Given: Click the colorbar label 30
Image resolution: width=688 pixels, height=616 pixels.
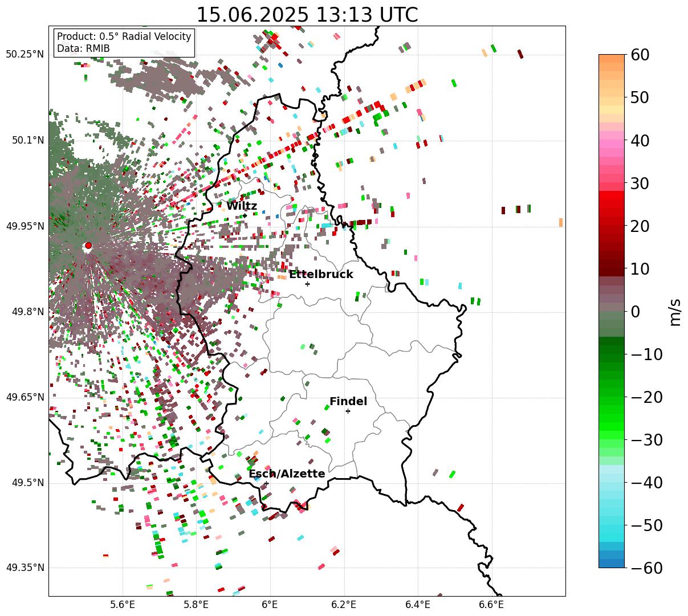Looking at the screenshot, I should 639,183.
